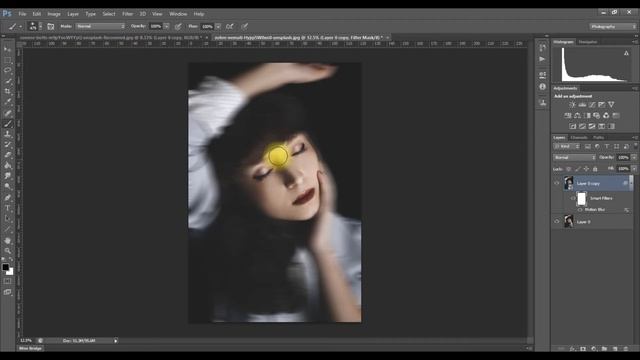The image size is (640, 360).
Task: Select the Smudge tool
Action: (x=7, y=176)
